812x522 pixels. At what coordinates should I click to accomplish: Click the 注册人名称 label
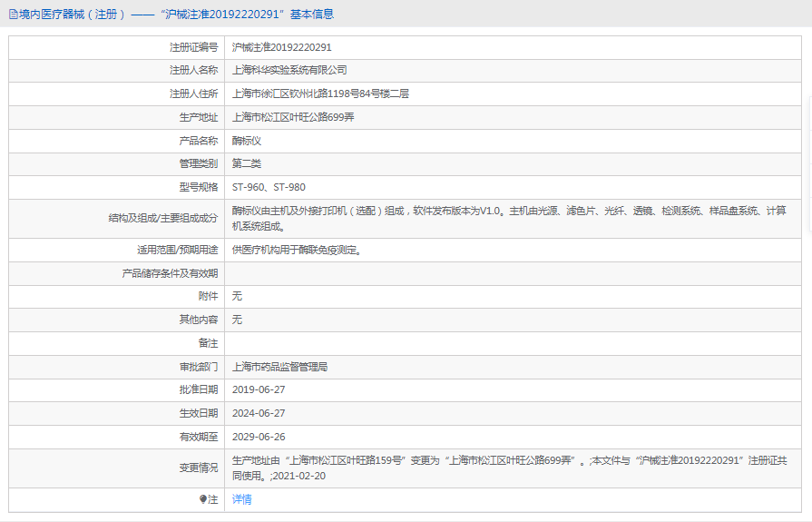pyautogui.click(x=193, y=70)
